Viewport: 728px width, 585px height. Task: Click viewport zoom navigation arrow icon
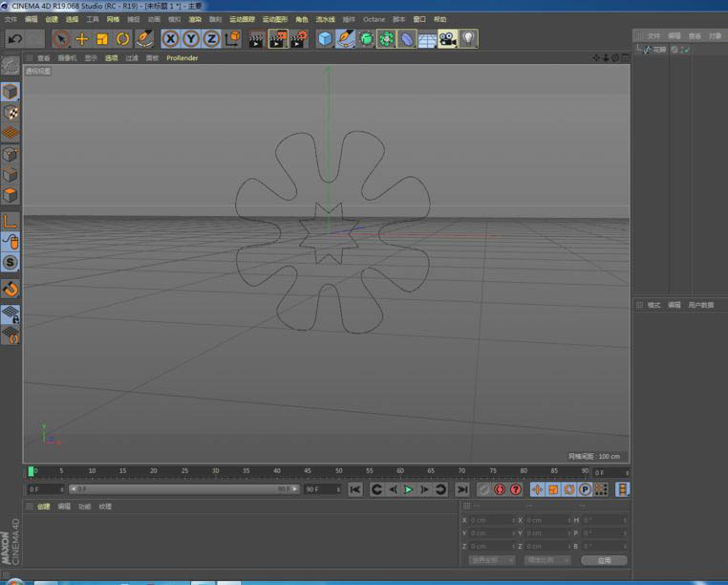click(606, 58)
